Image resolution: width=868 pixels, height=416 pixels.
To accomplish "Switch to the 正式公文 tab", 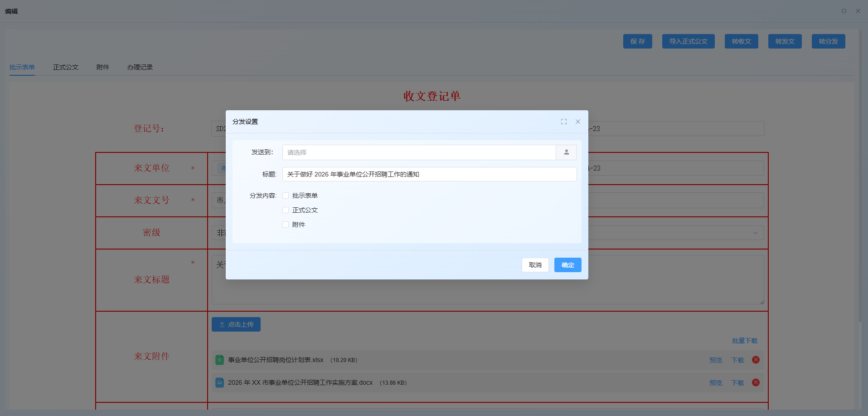I will tap(66, 67).
